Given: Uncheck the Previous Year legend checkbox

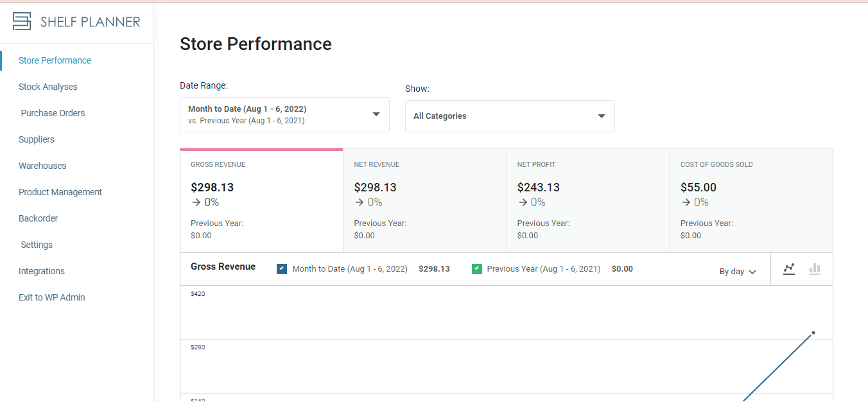Looking at the screenshot, I should [476, 269].
